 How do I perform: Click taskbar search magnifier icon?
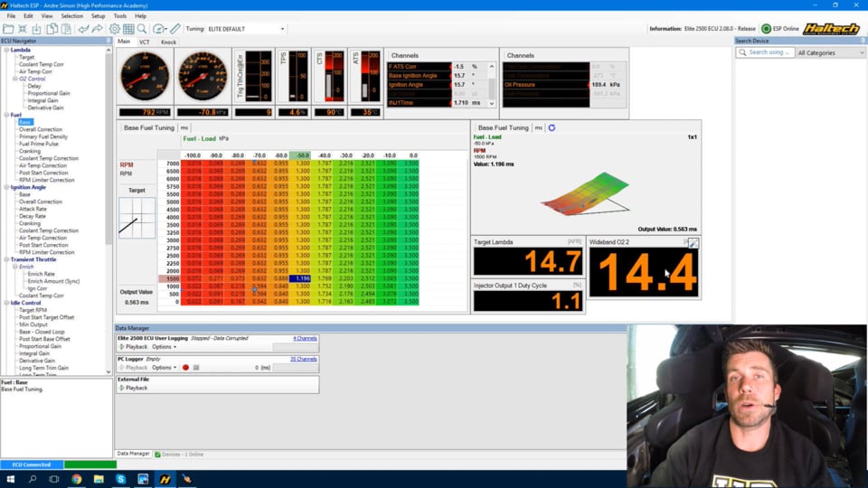(x=33, y=479)
